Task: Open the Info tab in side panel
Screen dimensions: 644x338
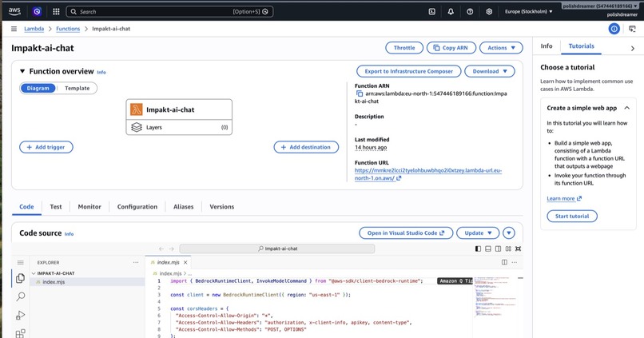Action: click(547, 46)
